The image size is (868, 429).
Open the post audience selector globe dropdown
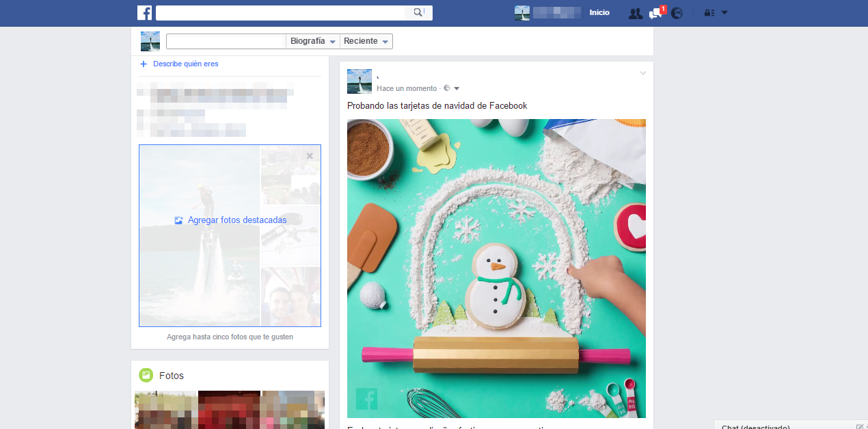[451, 88]
